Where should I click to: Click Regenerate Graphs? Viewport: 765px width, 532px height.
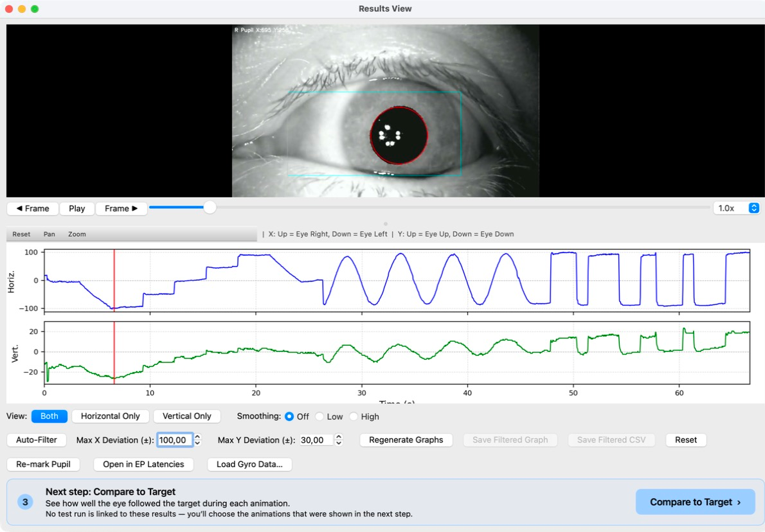pos(406,440)
